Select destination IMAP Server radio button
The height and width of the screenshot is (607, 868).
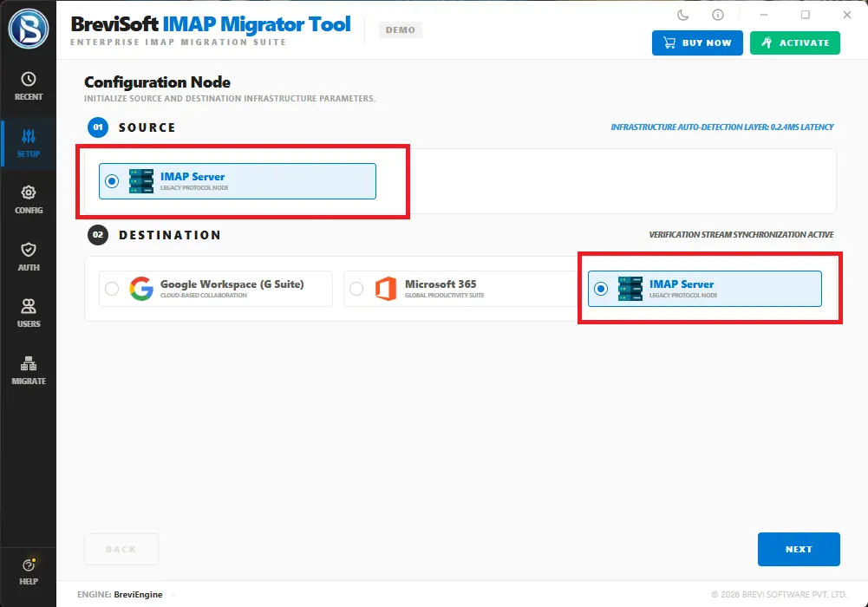(601, 288)
